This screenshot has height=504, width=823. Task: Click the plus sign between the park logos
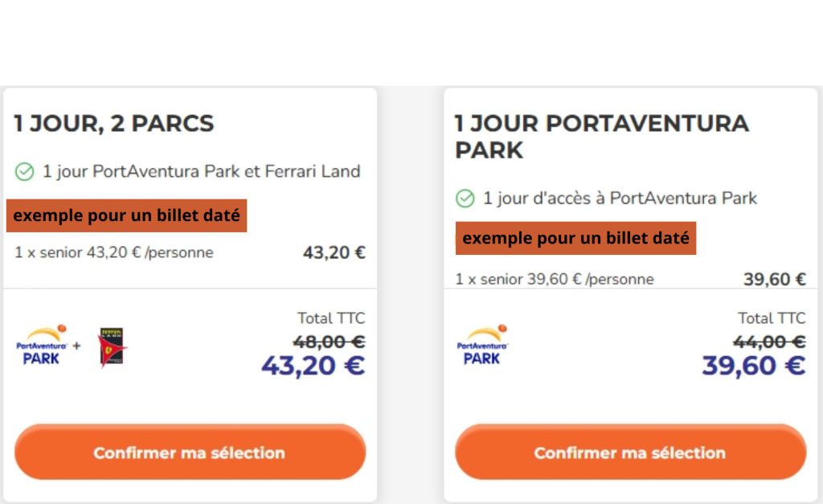click(x=77, y=346)
